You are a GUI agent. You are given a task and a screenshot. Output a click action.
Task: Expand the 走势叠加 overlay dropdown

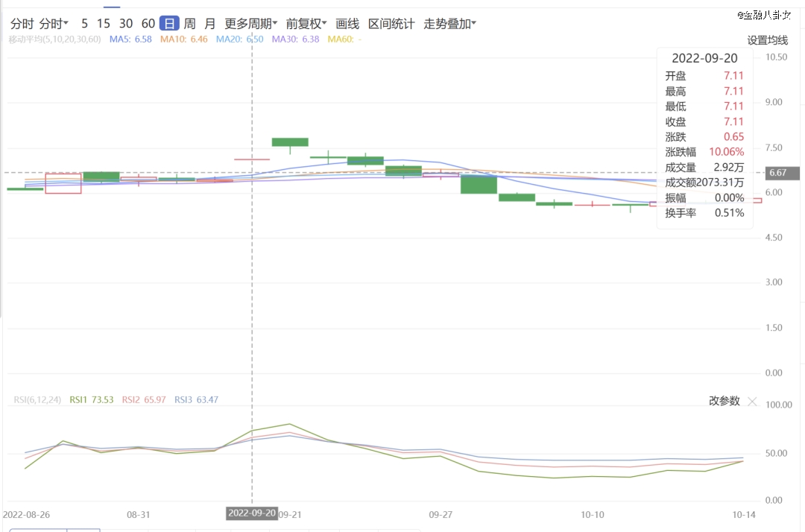tap(450, 24)
